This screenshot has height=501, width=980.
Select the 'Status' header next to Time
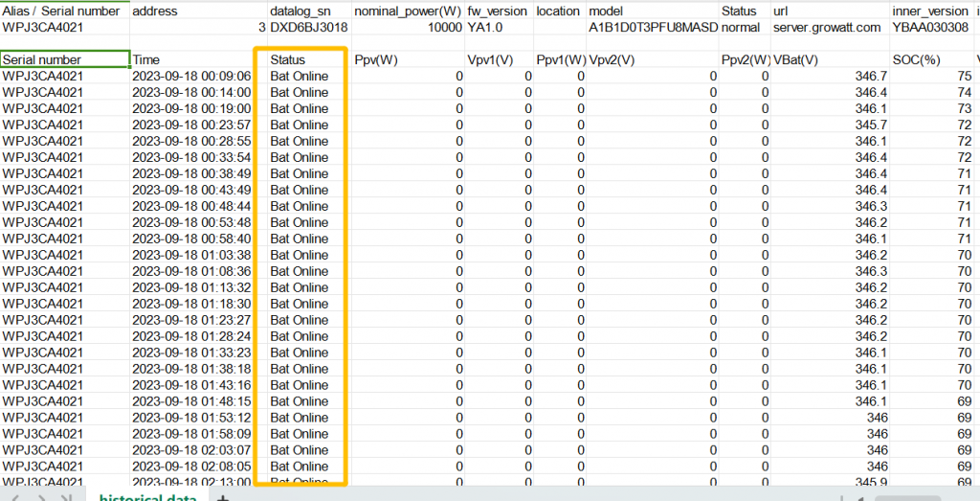click(309, 60)
